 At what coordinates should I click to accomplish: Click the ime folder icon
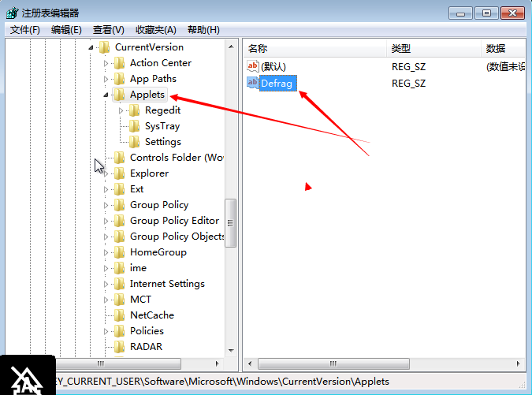click(119, 268)
